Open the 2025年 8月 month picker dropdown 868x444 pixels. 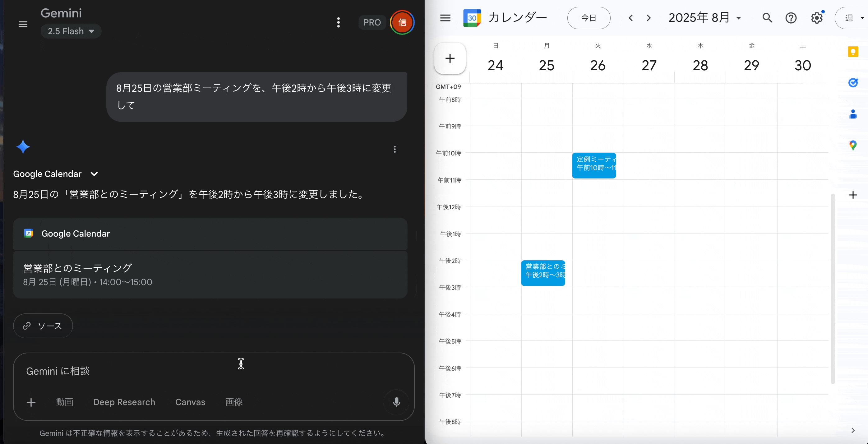(705, 18)
